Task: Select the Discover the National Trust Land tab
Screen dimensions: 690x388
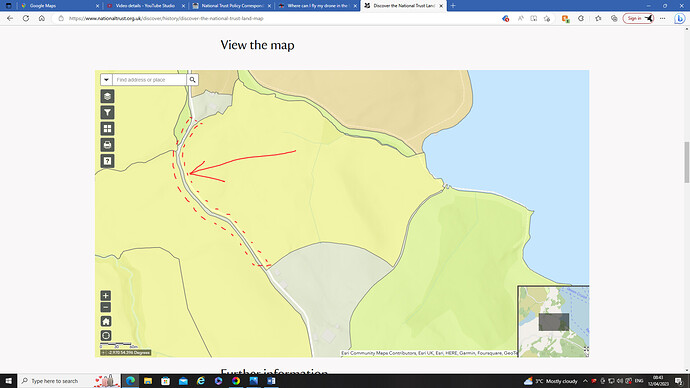Action: (x=404, y=6)
